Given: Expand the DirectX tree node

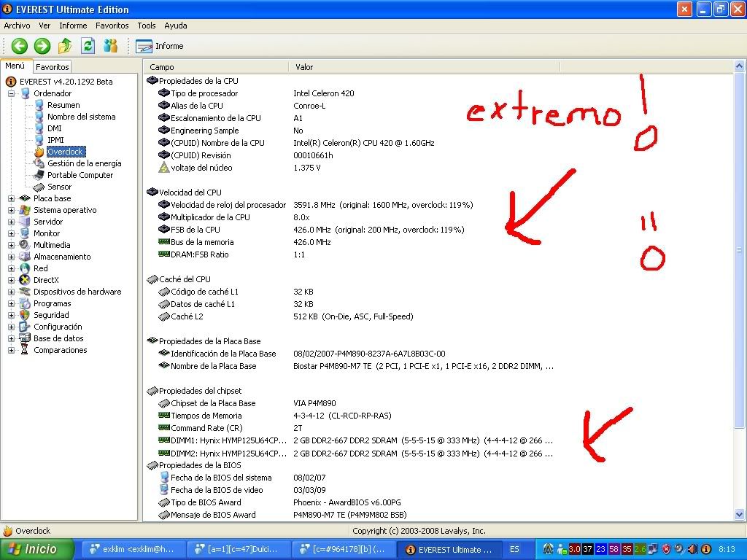Looking at the screenshot, I should tap(12, 280).
